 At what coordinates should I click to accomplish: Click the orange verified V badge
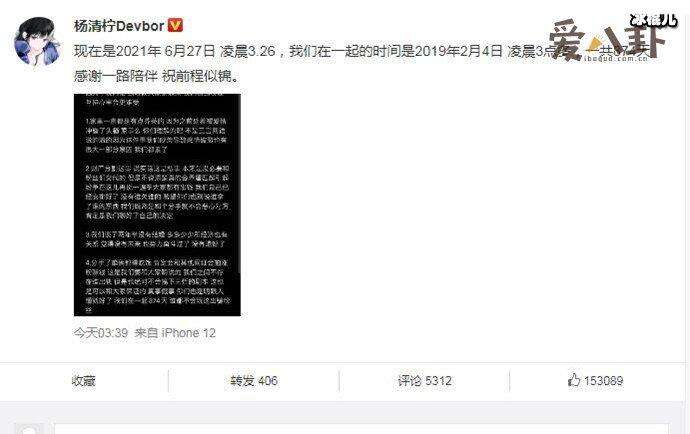(175, 25)
